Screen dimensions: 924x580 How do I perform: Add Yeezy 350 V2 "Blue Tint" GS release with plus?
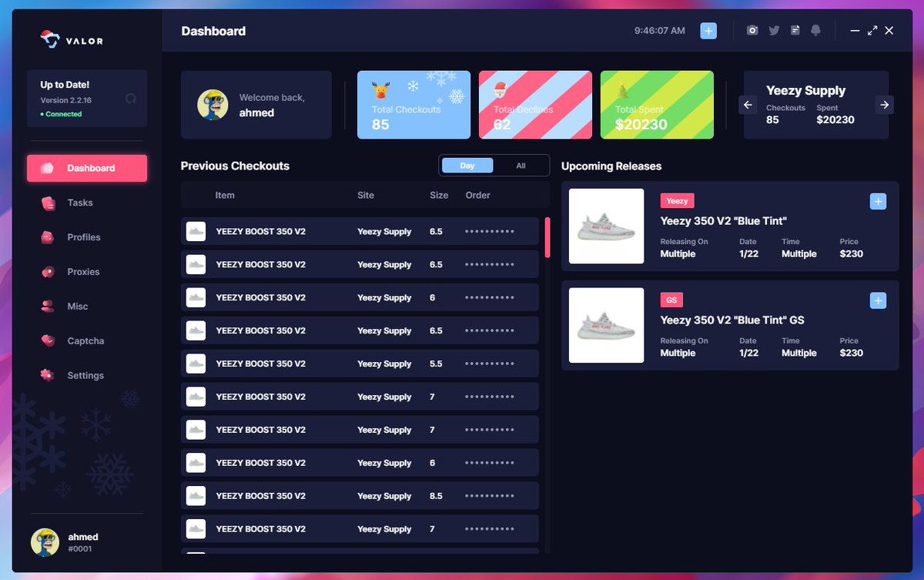point(878,300)
